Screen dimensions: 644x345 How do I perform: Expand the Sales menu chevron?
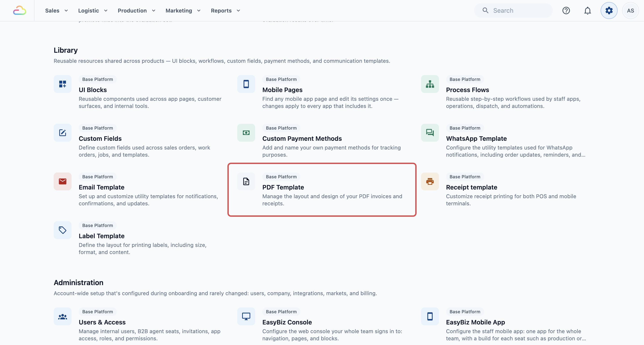(66, 11)
